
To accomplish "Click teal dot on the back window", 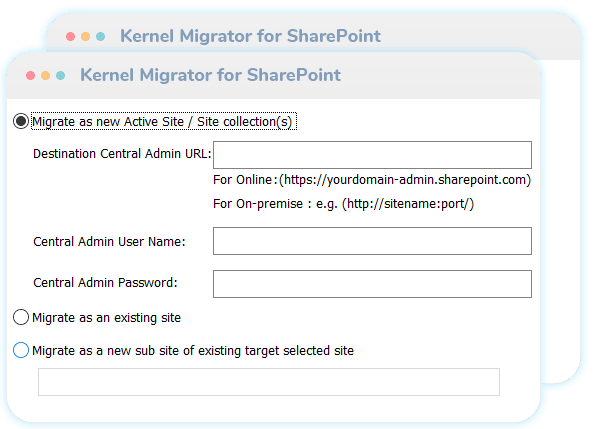I will (100, 37).
